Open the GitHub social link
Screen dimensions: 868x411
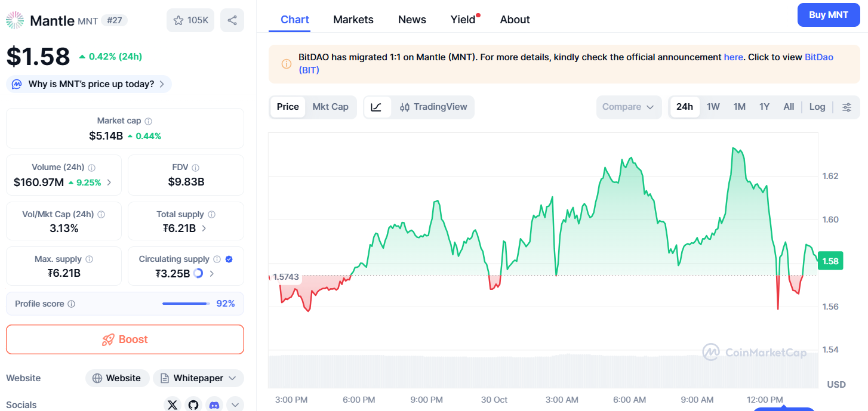pyautogui.click(x=193, y=405)
